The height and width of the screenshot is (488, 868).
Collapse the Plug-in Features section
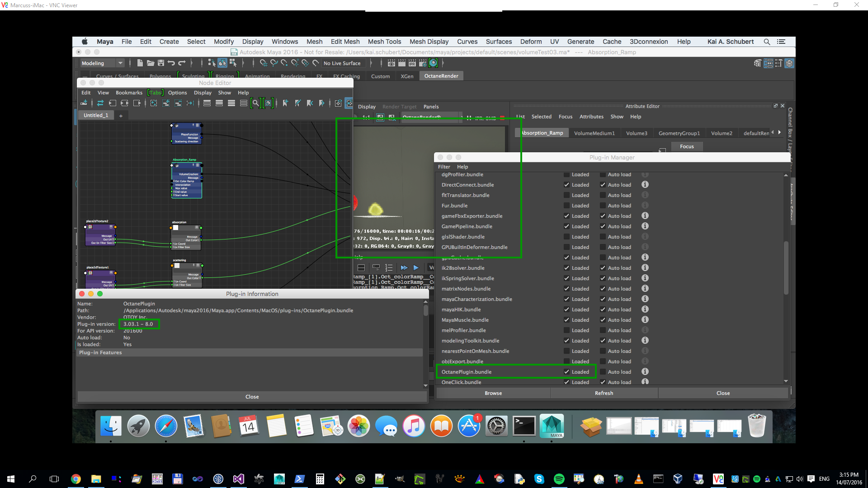100,352
